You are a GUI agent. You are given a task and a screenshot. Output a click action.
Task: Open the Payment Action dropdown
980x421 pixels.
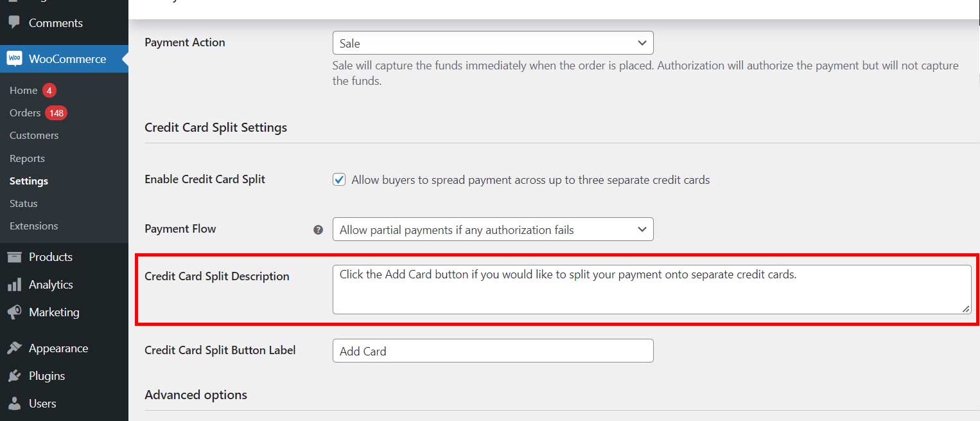[493, 43]
